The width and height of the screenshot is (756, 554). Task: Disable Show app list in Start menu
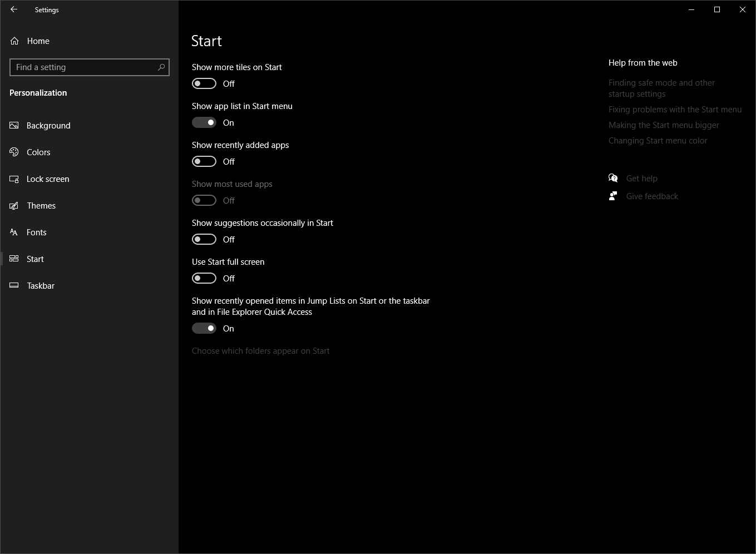[x=204, y=122]
